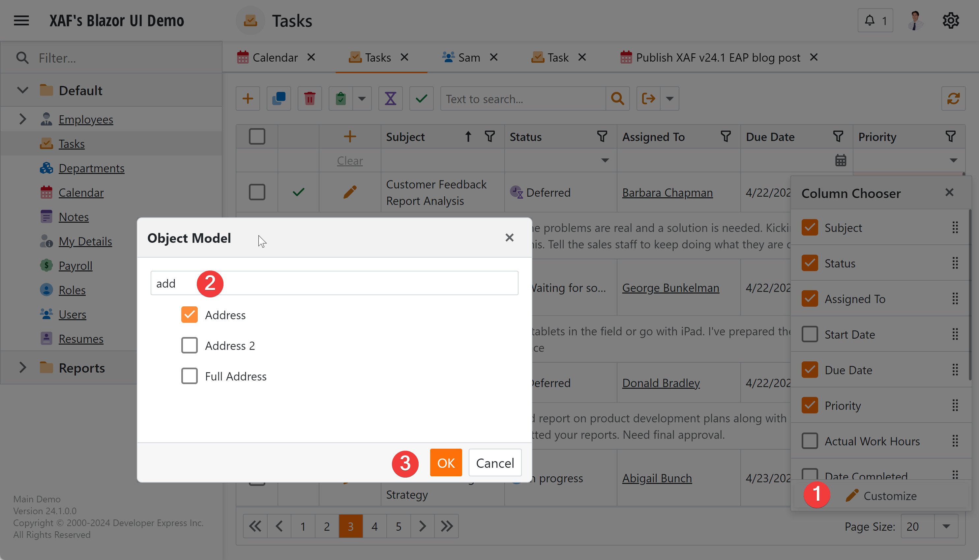
Task: Toggle the Start Date column checkbox
Action: pos(809,334)
